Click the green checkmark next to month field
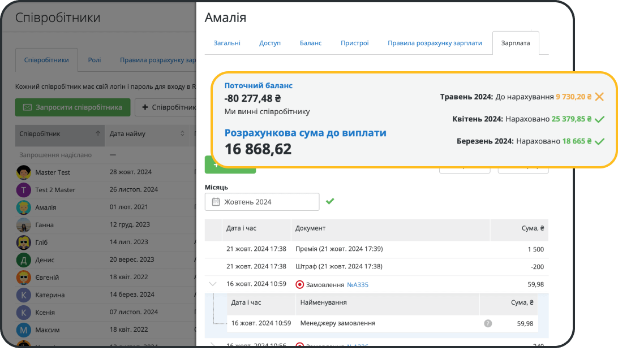This screenshot has width=618, height=364. 330,201
